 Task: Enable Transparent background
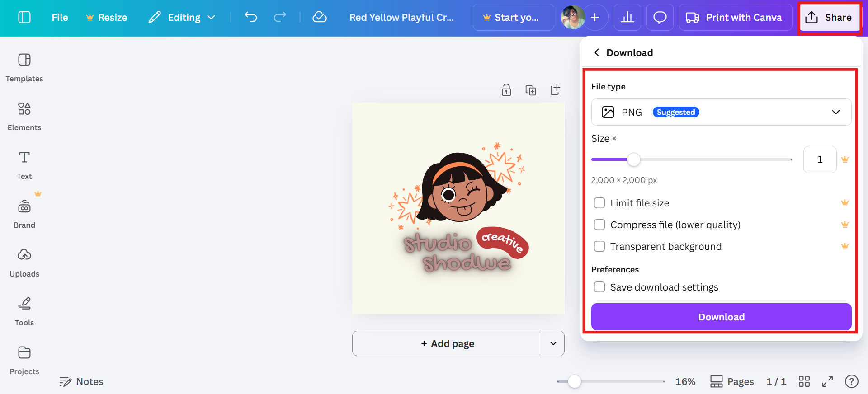pyautogui.click(x=599, y=246)
